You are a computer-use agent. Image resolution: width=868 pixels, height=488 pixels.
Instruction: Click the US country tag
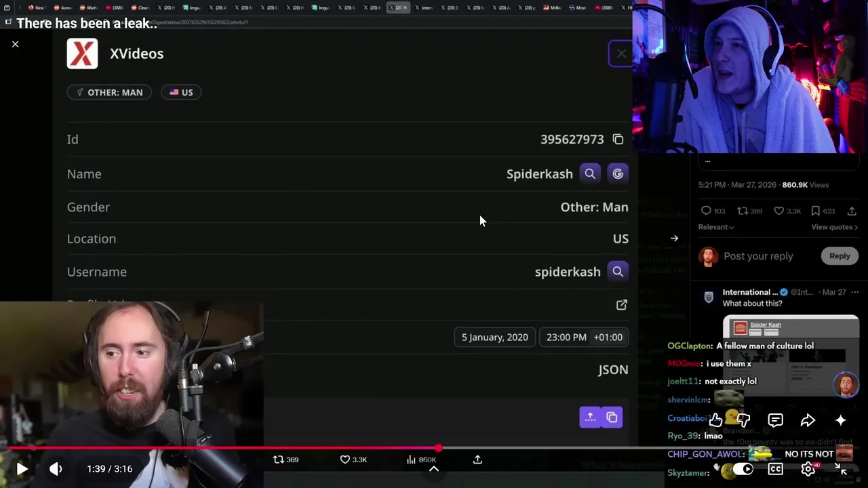click(181, 92)
